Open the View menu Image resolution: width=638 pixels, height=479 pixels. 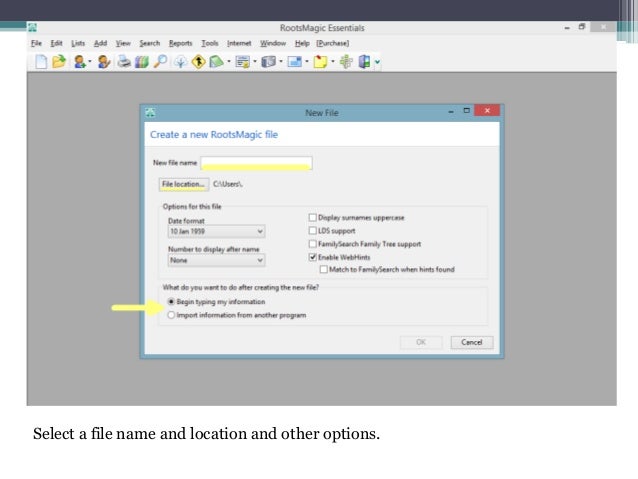123,43
